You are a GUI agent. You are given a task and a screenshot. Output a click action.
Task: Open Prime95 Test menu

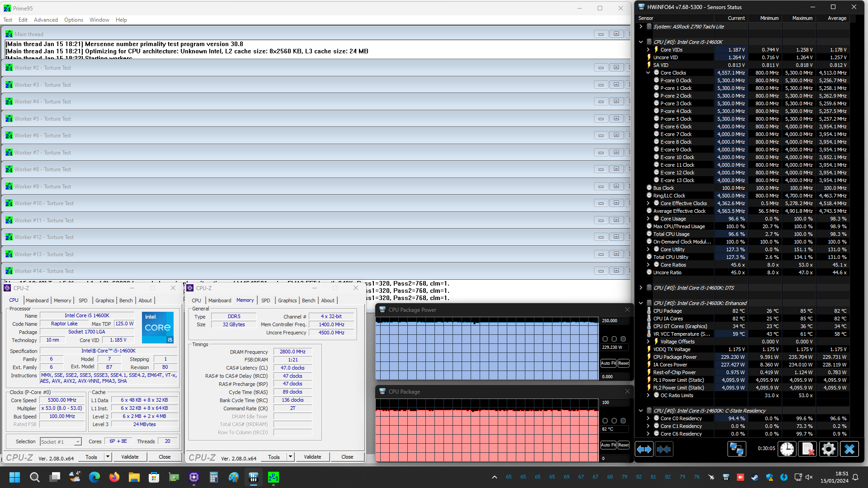[8, 20]
